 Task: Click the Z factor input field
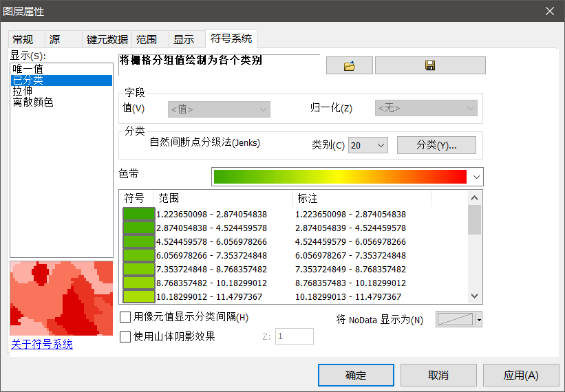[295, 336]
